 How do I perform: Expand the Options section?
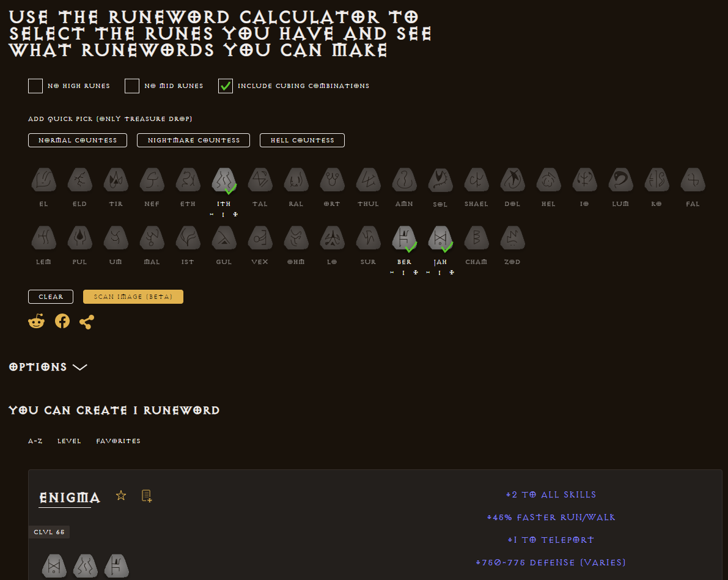[48, 367]
